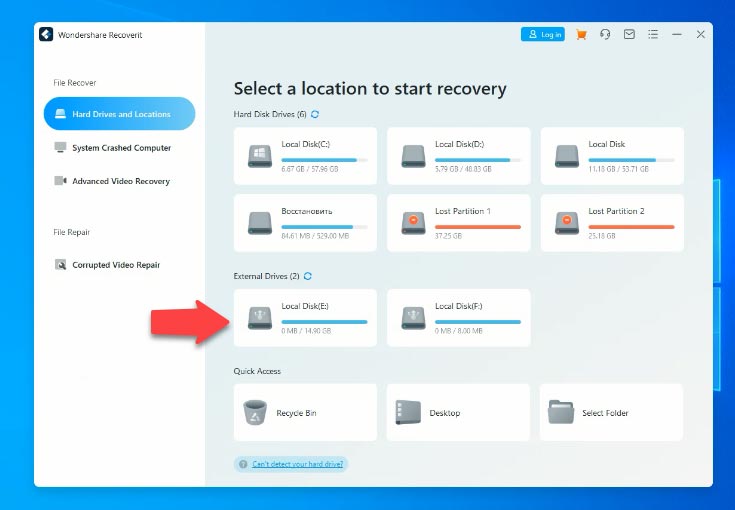Minimize the Recoverit window
This screenshot has width=735, height=510.
(677, 34)
